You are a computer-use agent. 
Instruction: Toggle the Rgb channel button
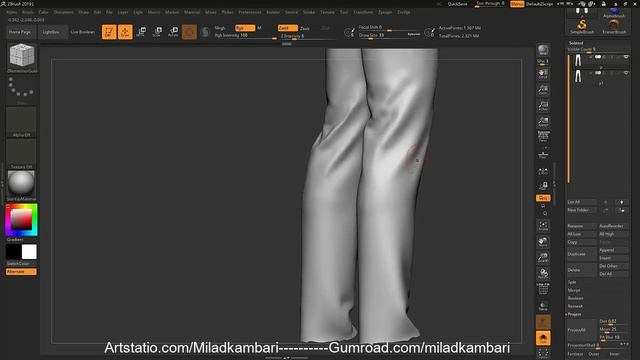(245, 28)
